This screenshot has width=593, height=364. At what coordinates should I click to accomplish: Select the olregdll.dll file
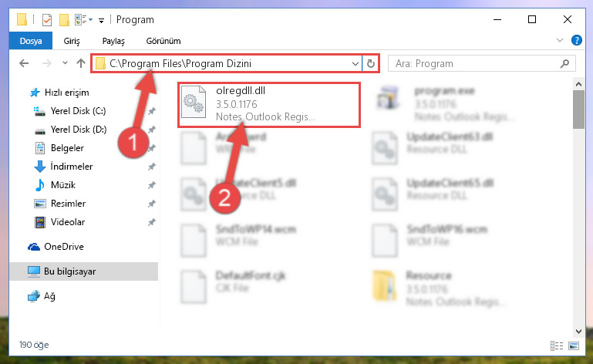tap(269, 104)
